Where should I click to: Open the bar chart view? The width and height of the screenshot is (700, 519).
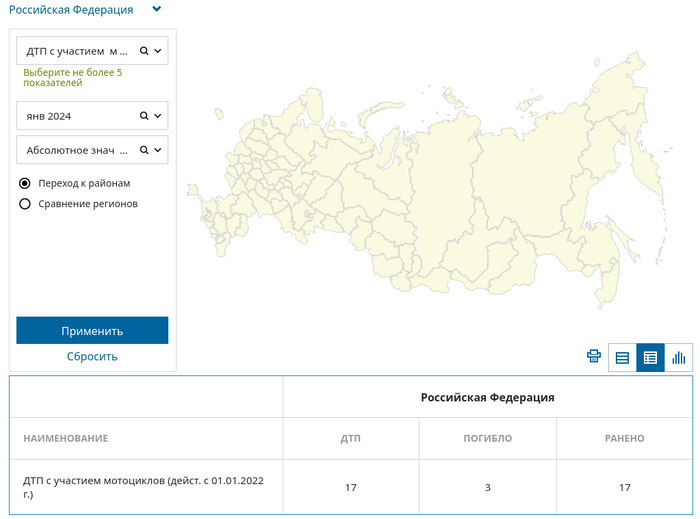[x=678, y=357]
